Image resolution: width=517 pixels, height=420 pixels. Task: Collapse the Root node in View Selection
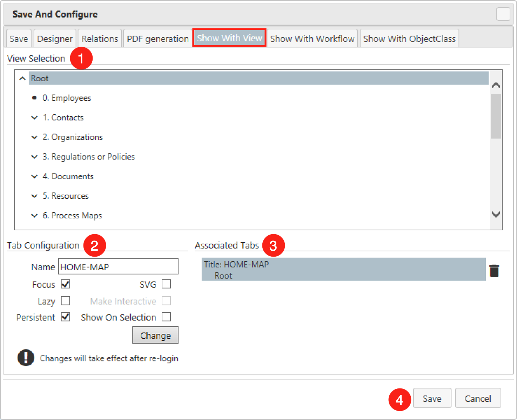[22, 79]
